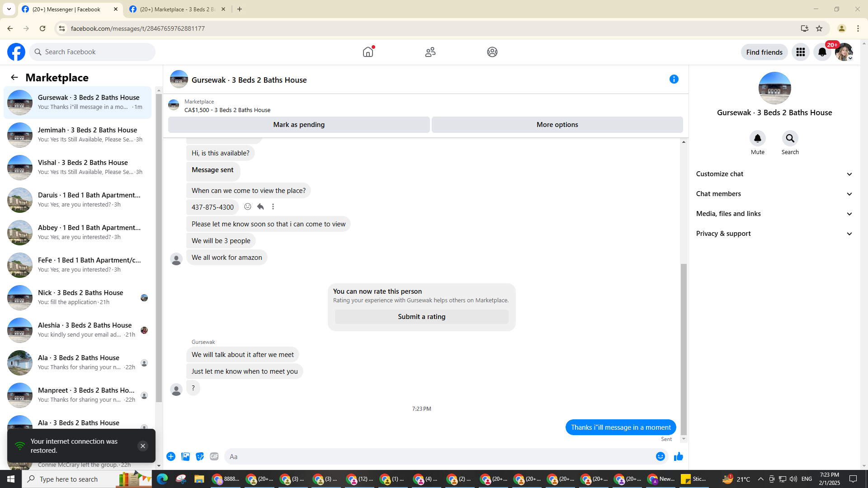Dismiss the internet connection restored notice
The height and width of the screenshot is (488, 868).
pyautogui.click(x=142, y=446)
